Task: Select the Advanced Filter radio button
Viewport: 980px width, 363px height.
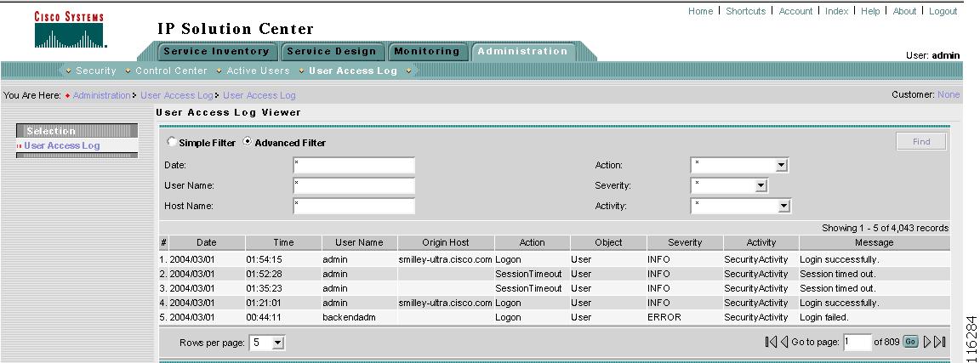Action: (x=247, y=142)
